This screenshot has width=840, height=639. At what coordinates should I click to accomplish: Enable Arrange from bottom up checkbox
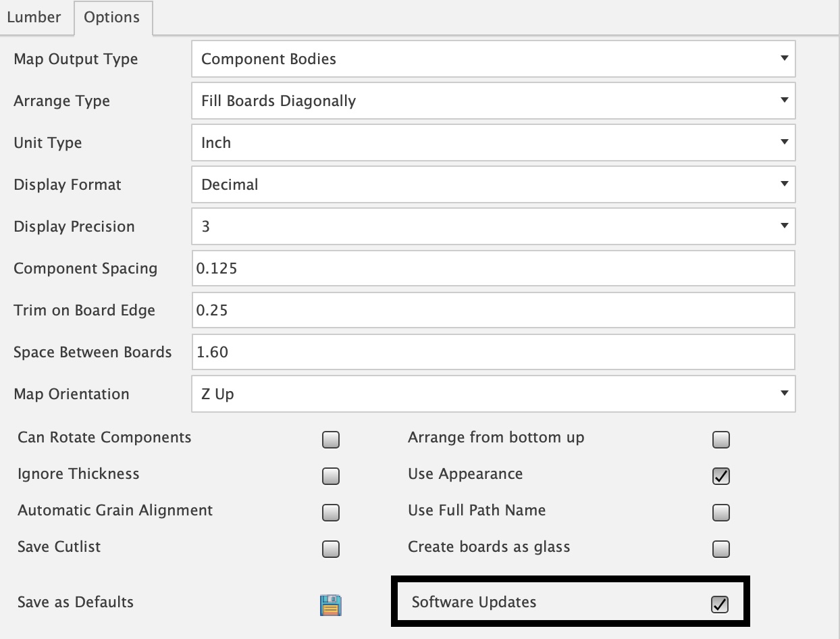pyautogui.click(x=721, y=440)
